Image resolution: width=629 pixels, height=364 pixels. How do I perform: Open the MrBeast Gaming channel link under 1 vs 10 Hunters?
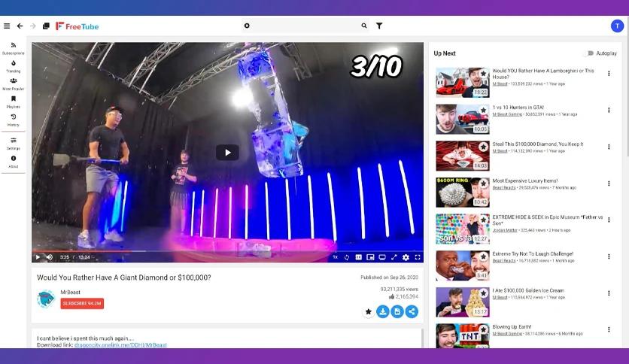(x=507, y=114)
